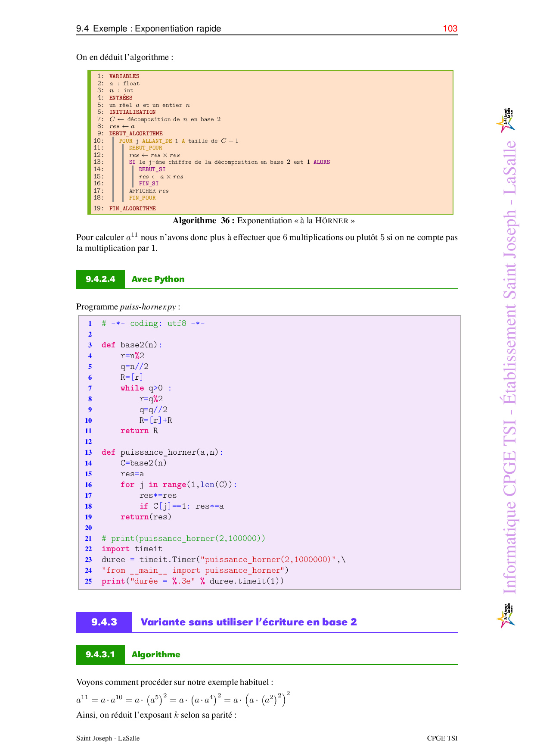
Task: Click the 'import timeit' code line
Action: tap(132, 549)
